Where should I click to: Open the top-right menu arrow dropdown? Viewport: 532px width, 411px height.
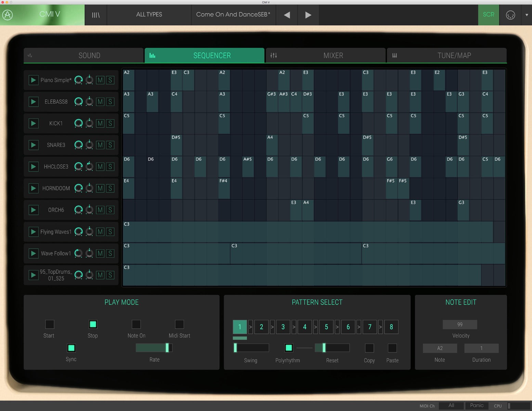click(527, 15)
